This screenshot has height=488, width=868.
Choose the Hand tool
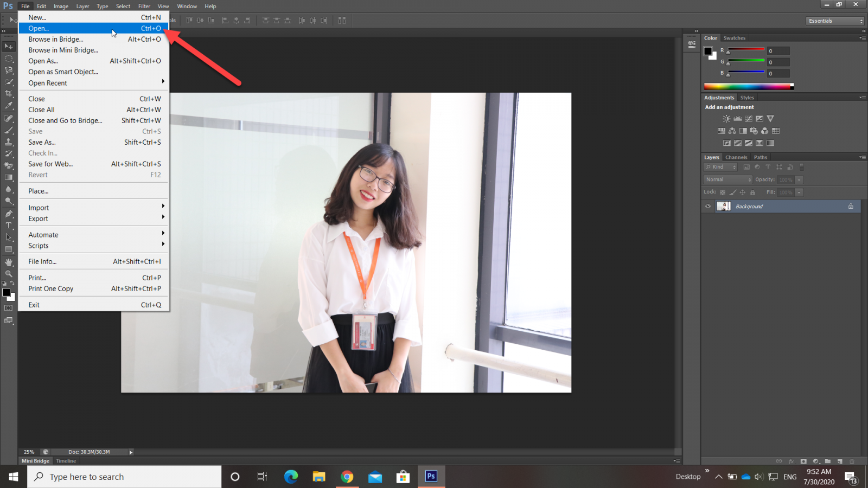click(9, 262)
